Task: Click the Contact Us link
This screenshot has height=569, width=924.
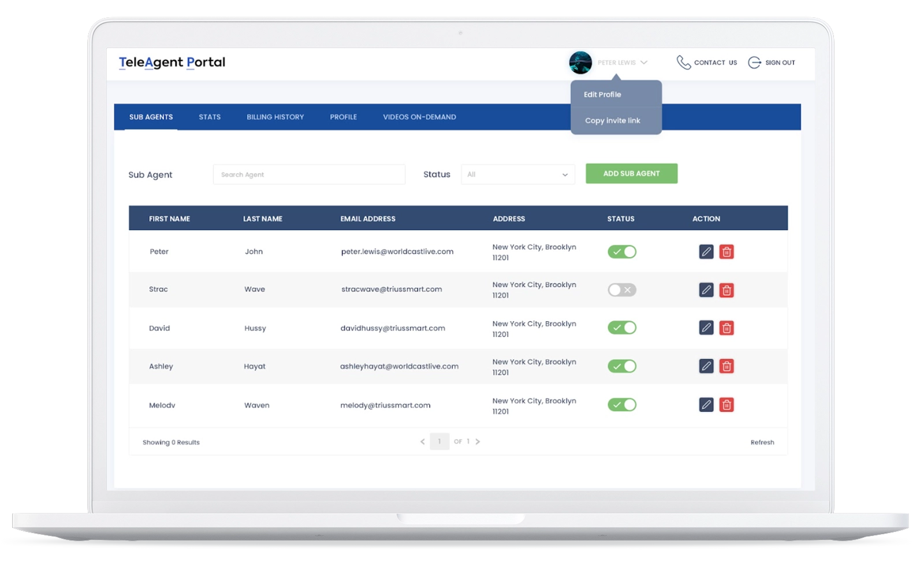Action: [716, 62]
